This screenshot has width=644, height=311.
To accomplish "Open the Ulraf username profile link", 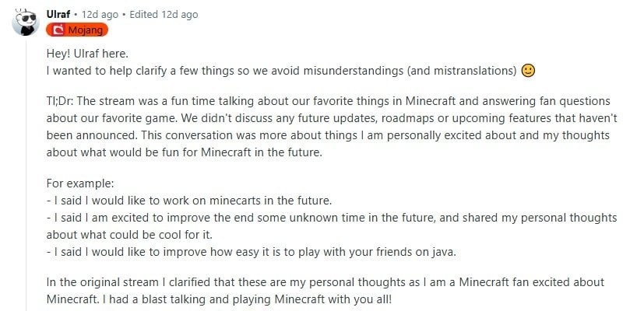I will (58, 14).
